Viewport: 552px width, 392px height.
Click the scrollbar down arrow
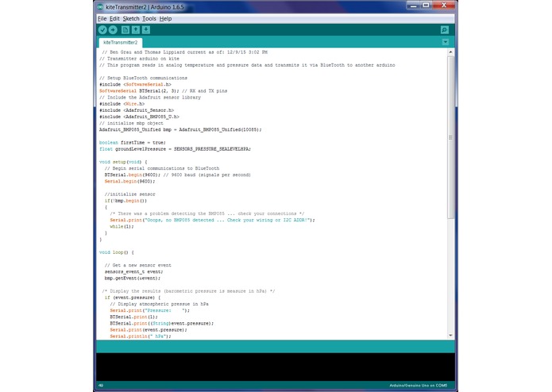[x=450, y=336]
